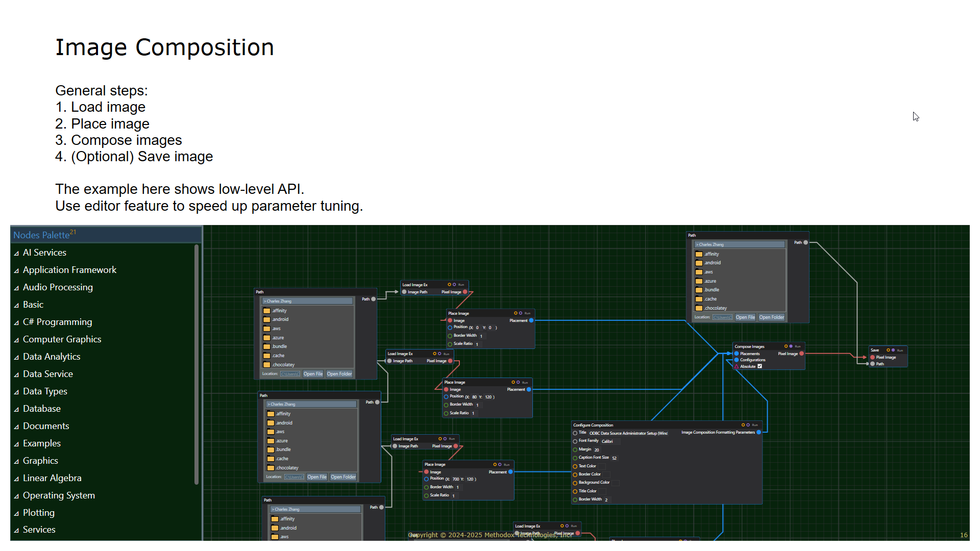Click the Font Family pin in Configure Composition
Screen dimensions: 980x551
tap(575, 441)
